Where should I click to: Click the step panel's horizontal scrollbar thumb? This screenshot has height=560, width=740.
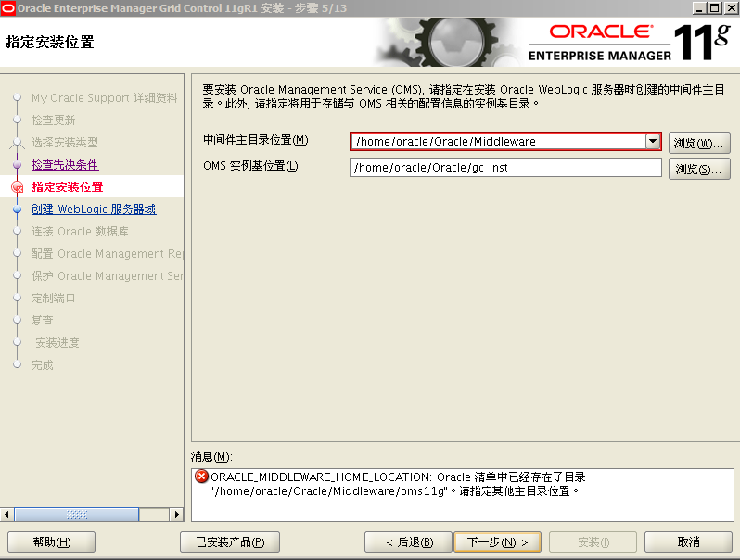point(77,515)
